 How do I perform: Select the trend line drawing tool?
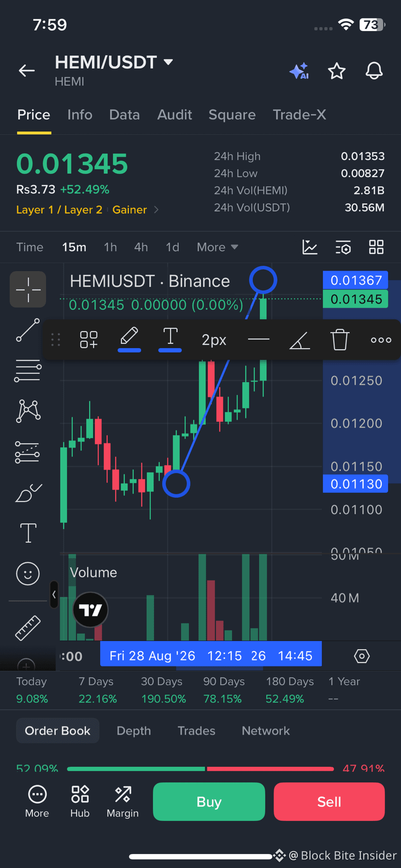point(28,330)
